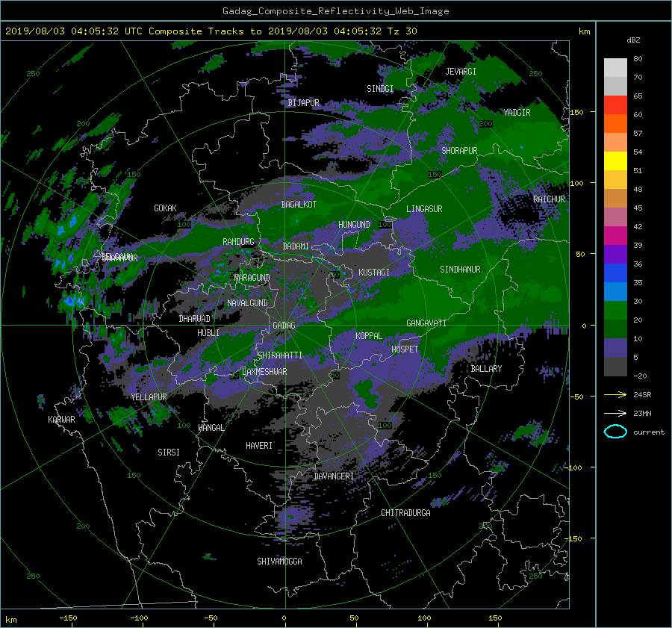Click the "24SR" legend label
672x628 pixels.
(x=642, y=395)
